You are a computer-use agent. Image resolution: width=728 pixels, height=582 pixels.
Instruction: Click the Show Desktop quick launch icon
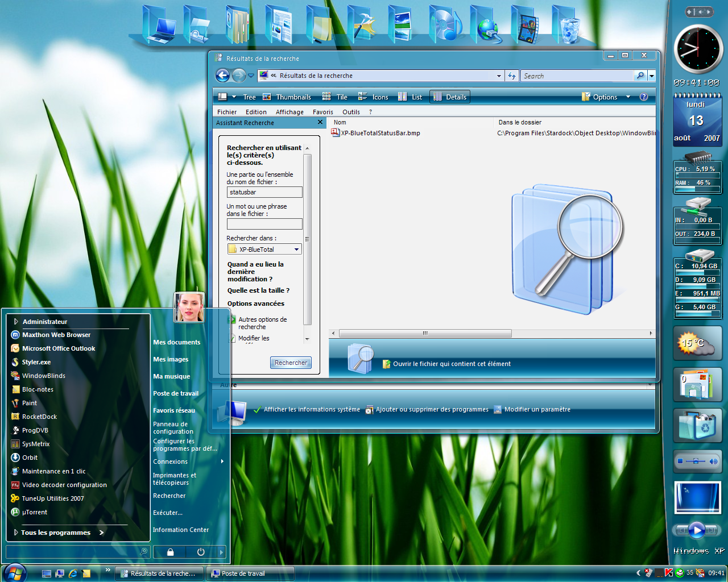pos(47,573)
